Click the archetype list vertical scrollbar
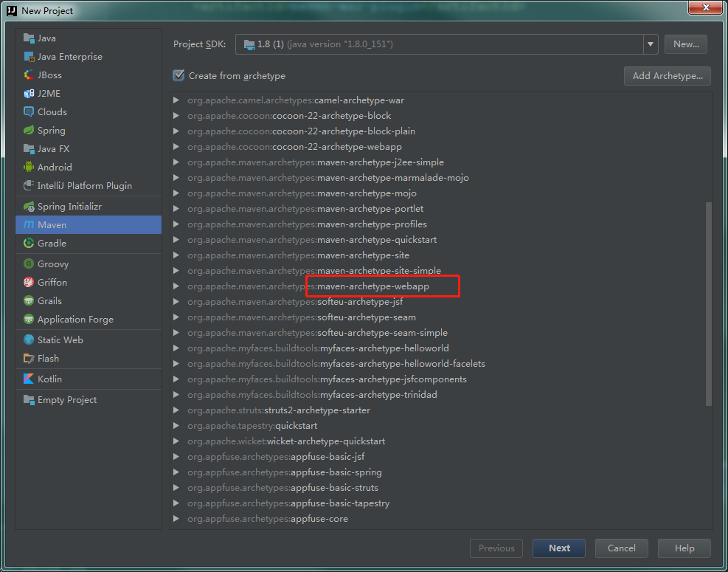This screenshot has height=572, width=728. click(x=709, y=304)
